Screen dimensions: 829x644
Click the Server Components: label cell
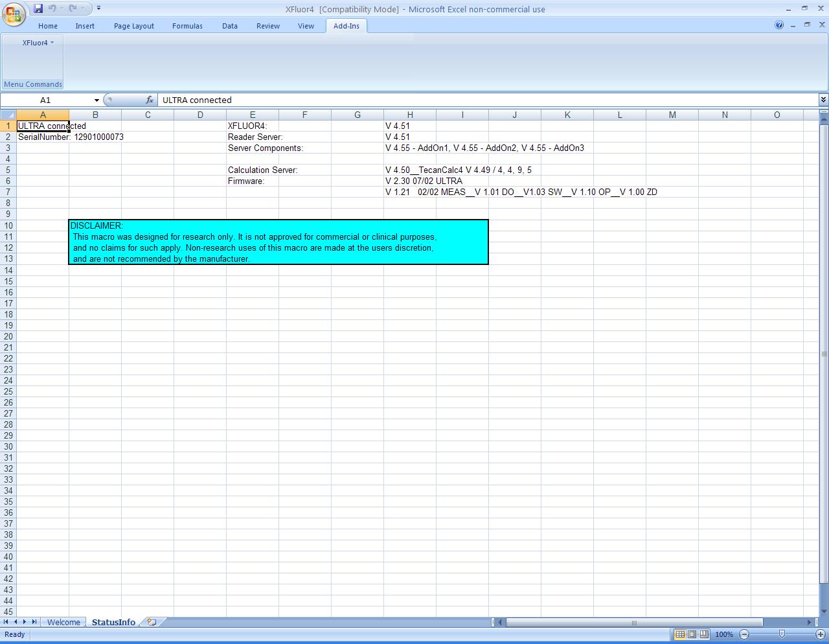[x=253, y=148]
